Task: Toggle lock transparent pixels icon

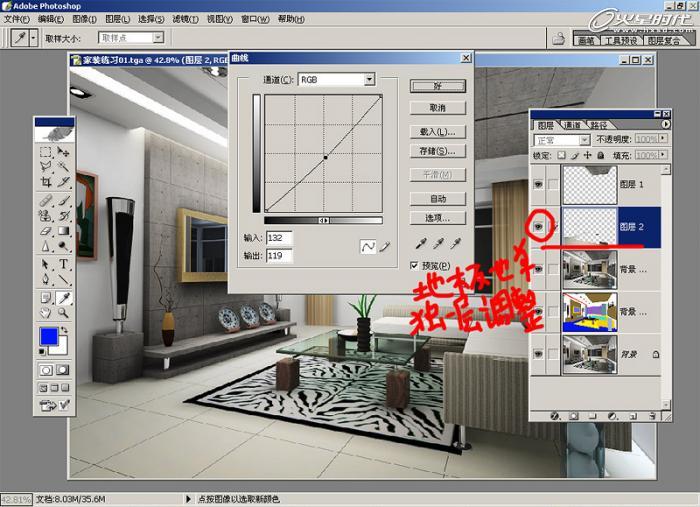Action: click(x=562, y=155)
